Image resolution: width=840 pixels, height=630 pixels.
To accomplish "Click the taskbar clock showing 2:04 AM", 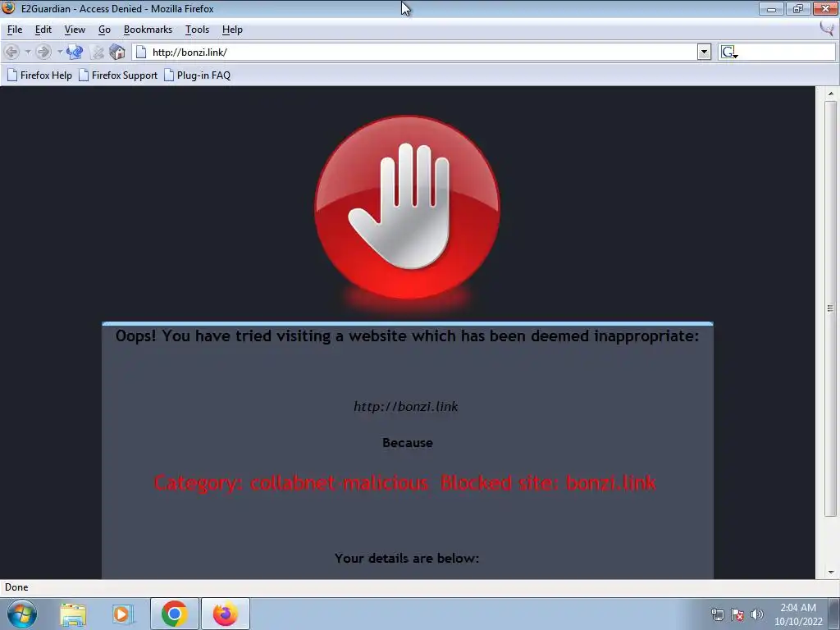I will point(798,614).
